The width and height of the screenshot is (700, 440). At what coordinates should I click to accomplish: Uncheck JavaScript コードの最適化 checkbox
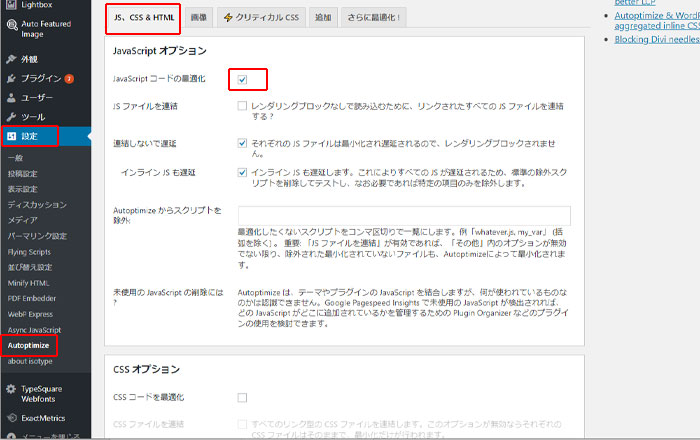pos(242,79)
